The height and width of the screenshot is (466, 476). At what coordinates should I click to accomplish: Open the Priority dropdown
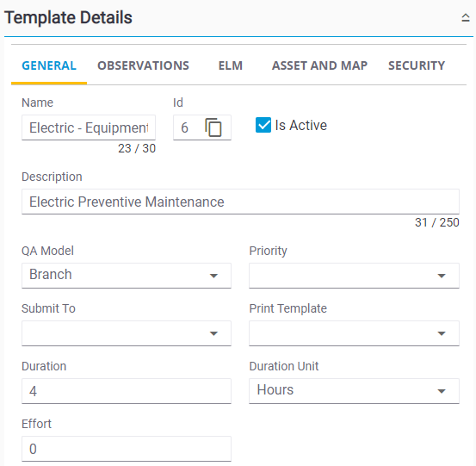click(x=354, y=276)
